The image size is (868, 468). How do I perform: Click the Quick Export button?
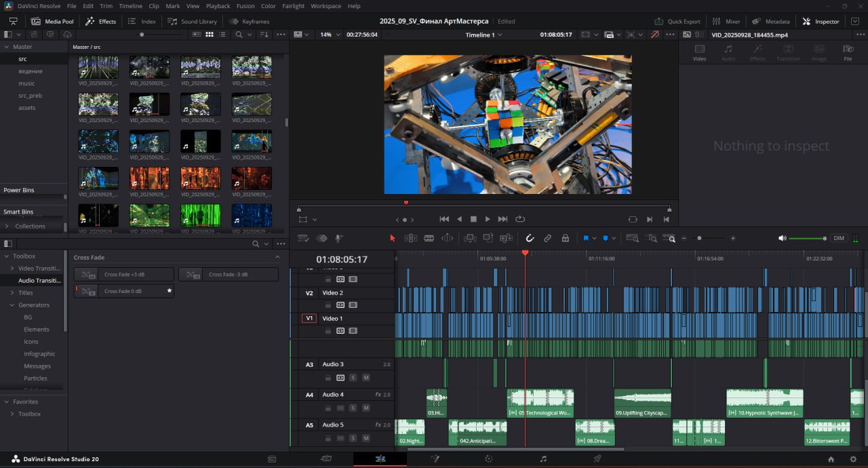tap(677, 22)
